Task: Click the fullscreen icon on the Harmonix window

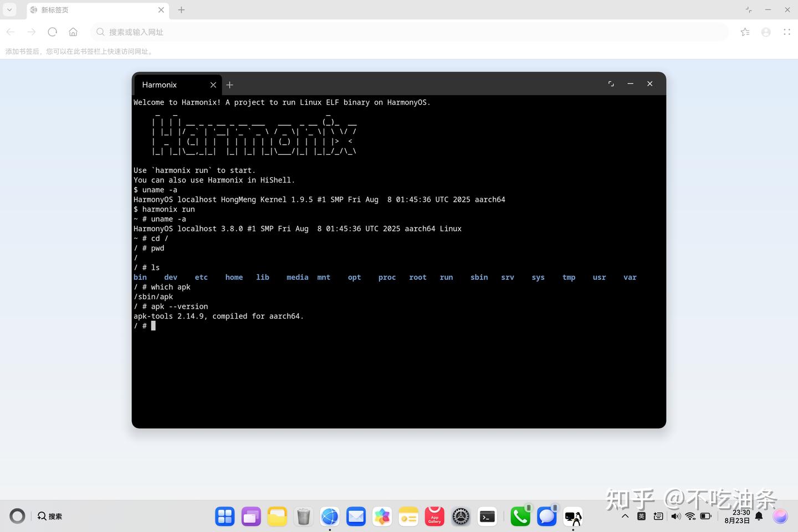Action: click(x=611, y=84)
